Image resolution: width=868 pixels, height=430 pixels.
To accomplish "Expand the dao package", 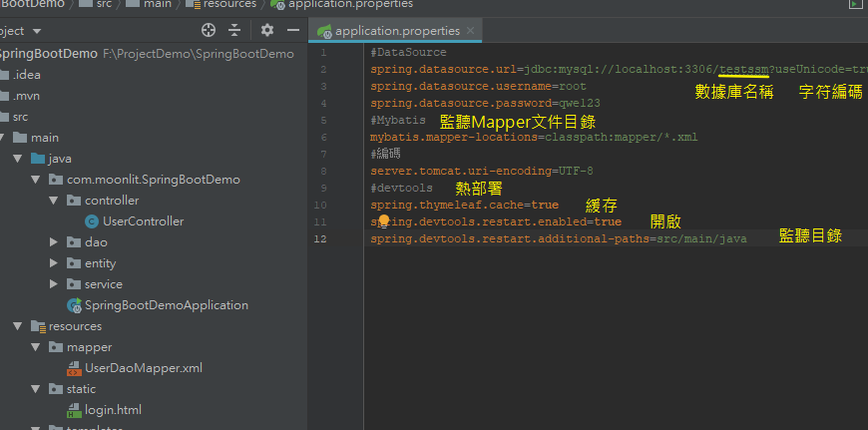I will (x=54, y=242).
